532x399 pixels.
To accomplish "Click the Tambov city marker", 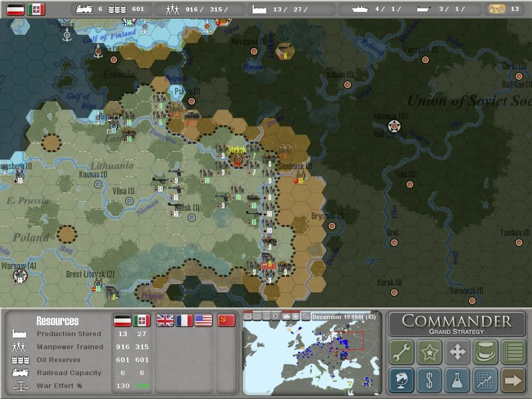I will (x=519, y=243).
